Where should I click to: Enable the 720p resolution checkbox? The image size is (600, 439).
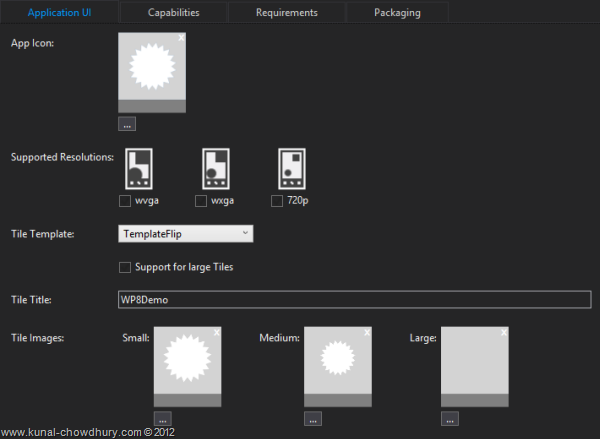[x=277, y=201]
